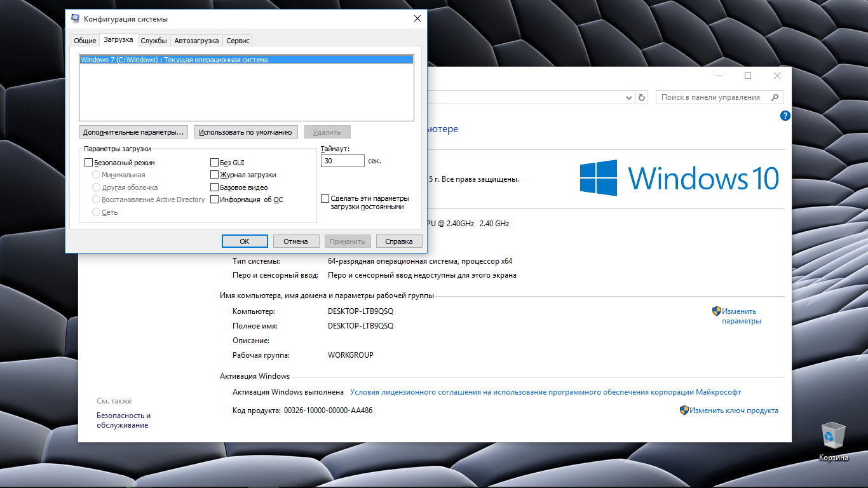
Task: Click the Изменить ключ продукта link
Action: pos(734,410)
